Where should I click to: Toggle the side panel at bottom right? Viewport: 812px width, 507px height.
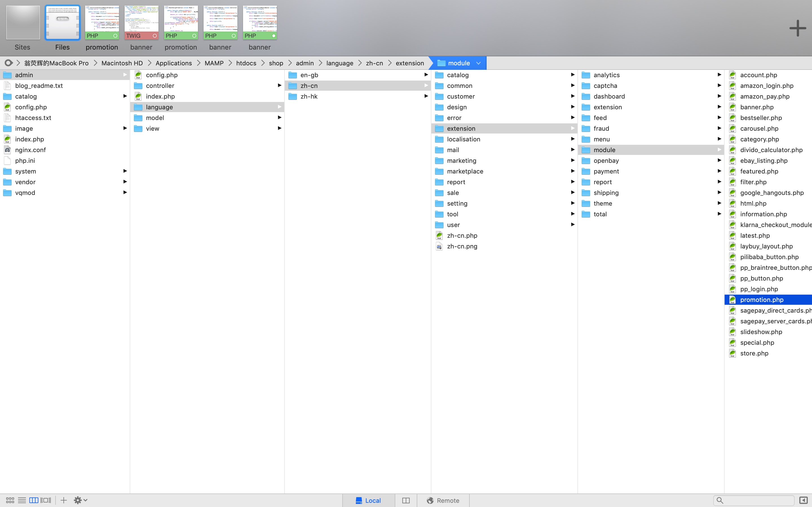[x=803, y=500]
